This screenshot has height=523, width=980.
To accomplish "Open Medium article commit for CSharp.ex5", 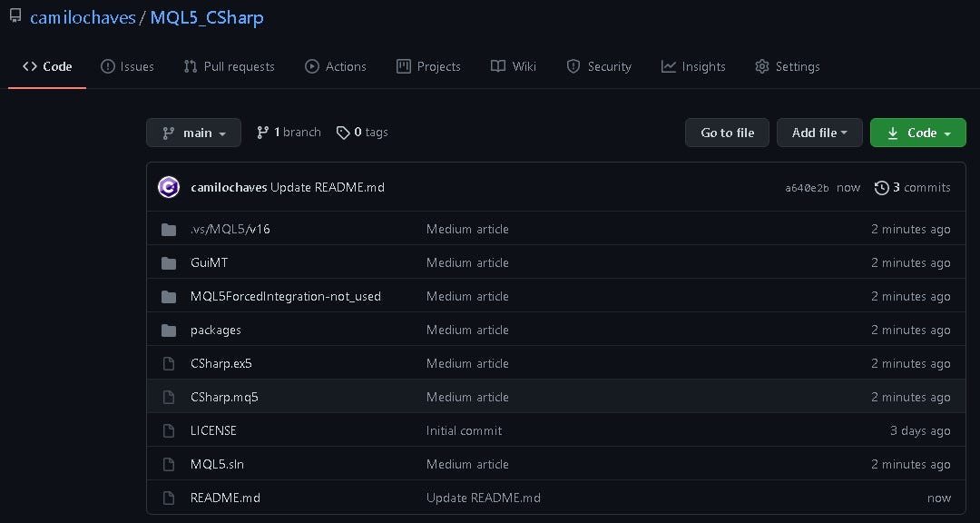I will tap(467, 363).
